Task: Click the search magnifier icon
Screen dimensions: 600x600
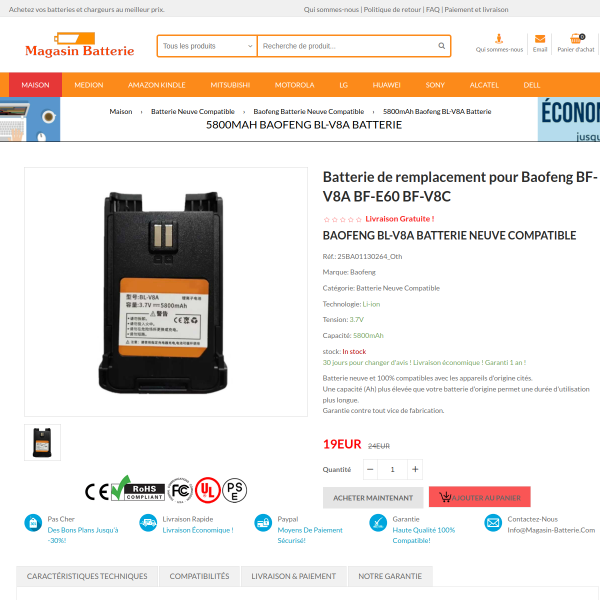Action: coord(441,46)
